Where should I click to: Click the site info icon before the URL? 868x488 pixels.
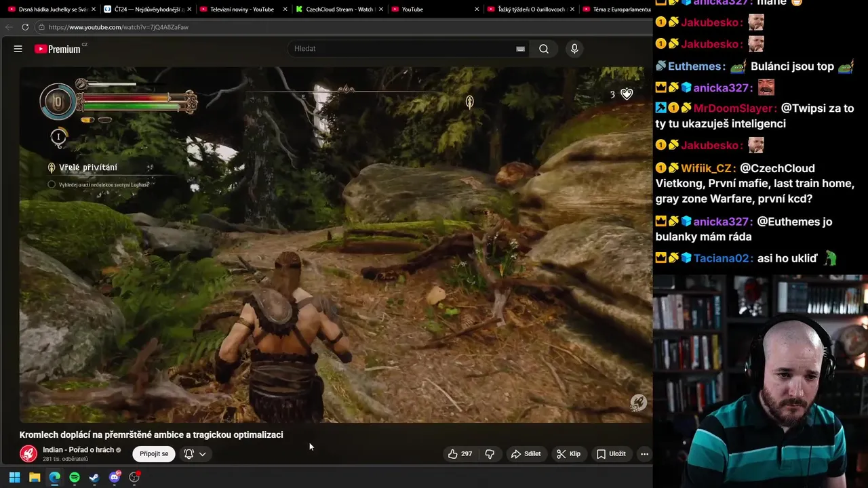point(41,27)
